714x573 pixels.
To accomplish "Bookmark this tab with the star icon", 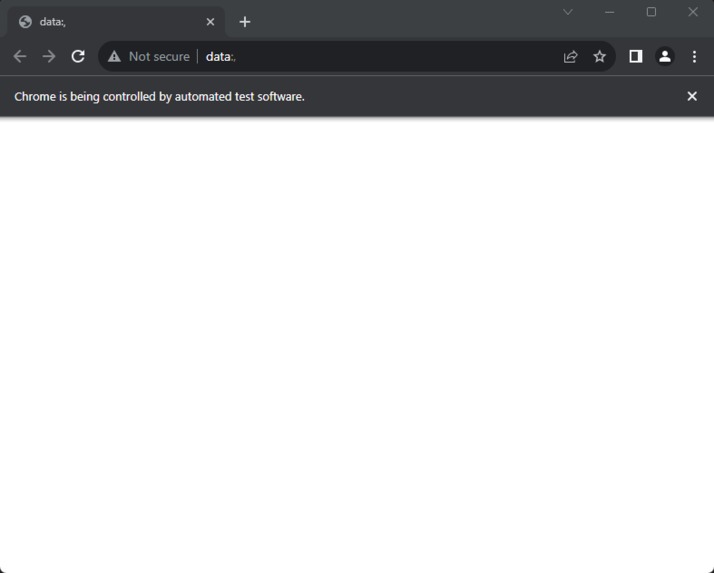I will tap(599, 56).
